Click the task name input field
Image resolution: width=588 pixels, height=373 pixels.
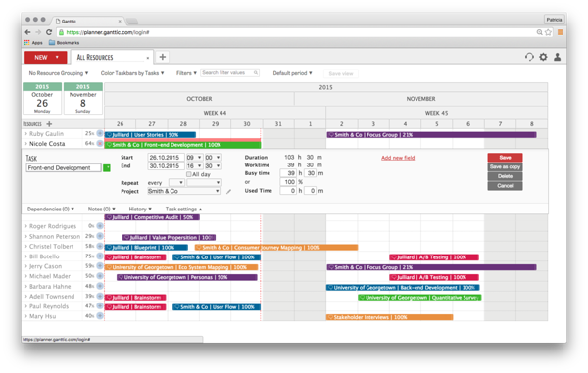(x=64, y=168)
